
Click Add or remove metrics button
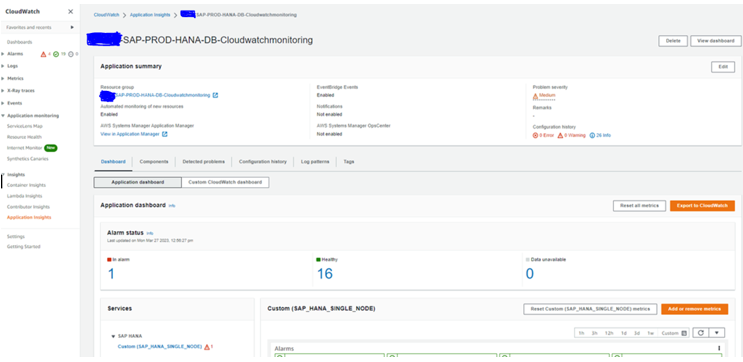tap(694, 309)
